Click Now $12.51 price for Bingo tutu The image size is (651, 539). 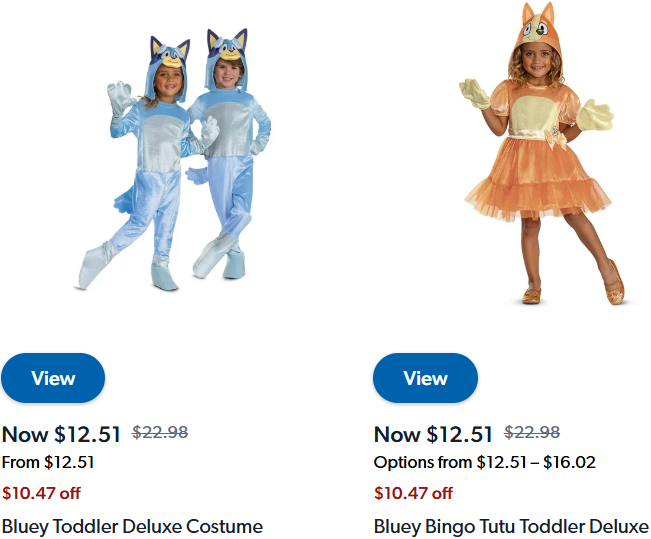434,434
